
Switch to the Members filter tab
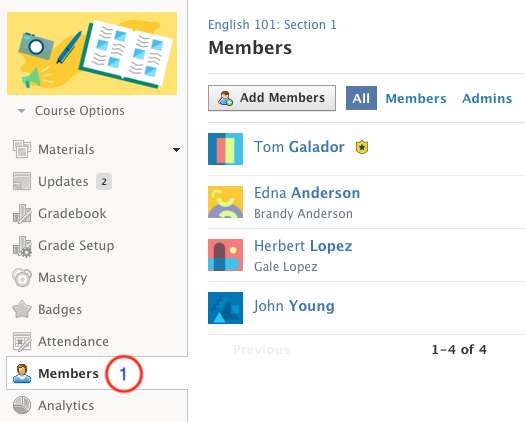coord(416,98)
